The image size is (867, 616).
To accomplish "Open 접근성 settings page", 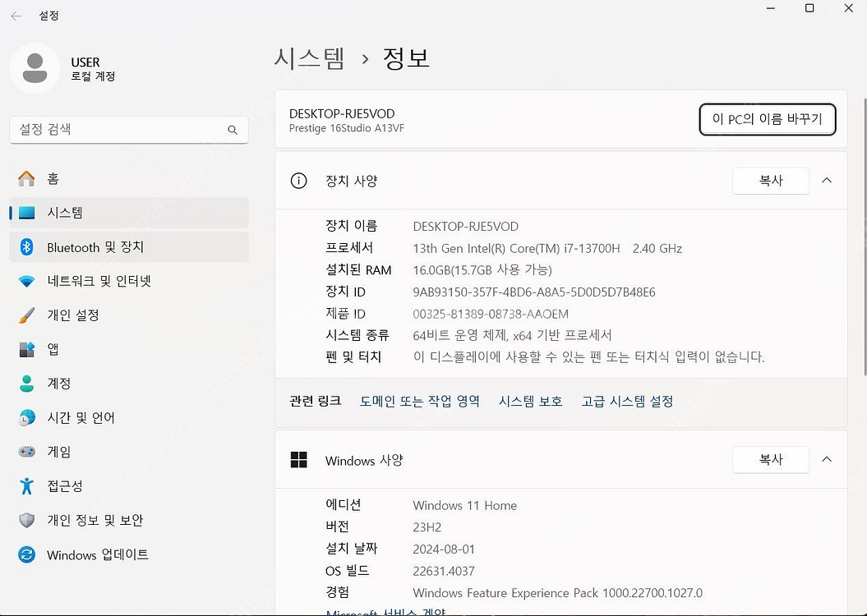I will [129, 486].
